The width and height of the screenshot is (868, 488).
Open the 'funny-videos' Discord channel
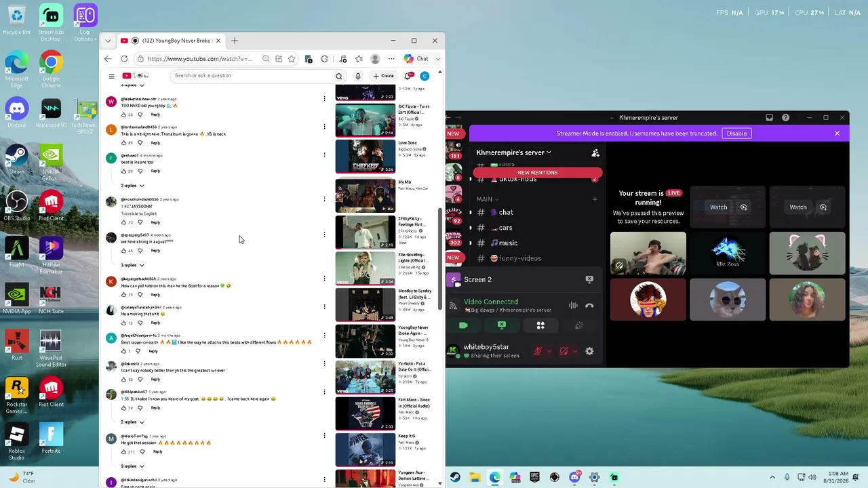(519, 258)
